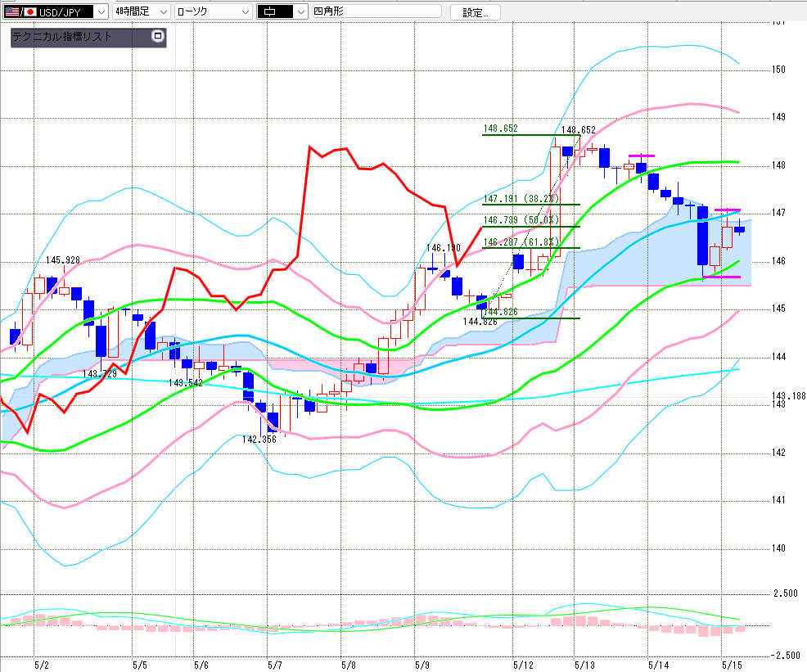Click the 5/7 date label
The height and width of the screenshot is (672, 807).
tap(275, 665)
